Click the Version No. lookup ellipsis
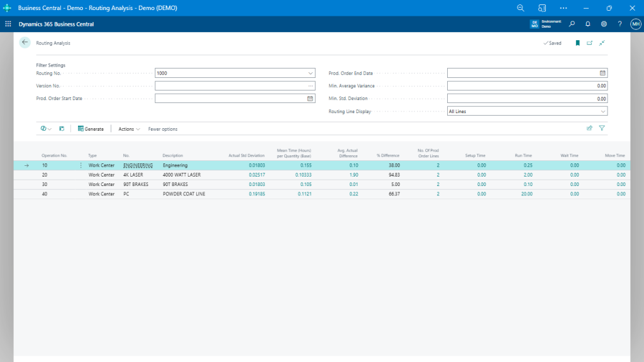 (309, 85)
